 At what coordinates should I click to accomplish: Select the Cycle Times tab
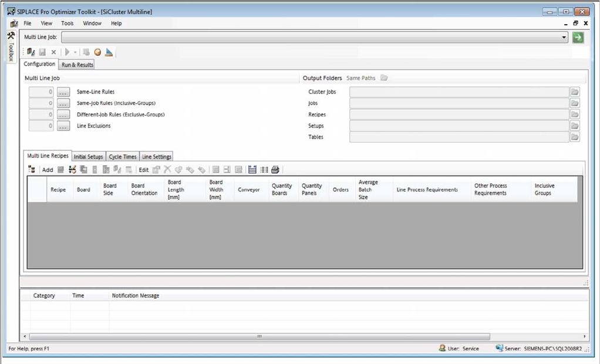point(123,157)
